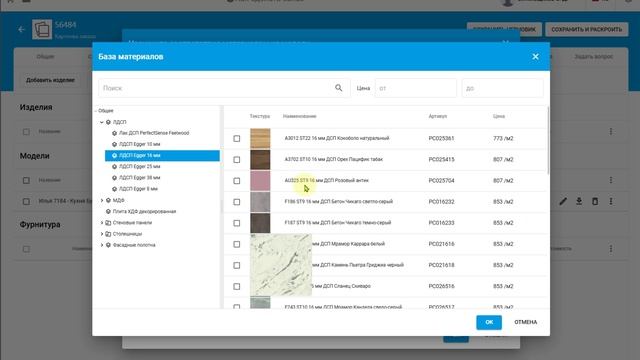Click the Бетон Чикаго светло-серый texture thumbnail
Viewport: 640px width, 360px height.
coord(260,202)
